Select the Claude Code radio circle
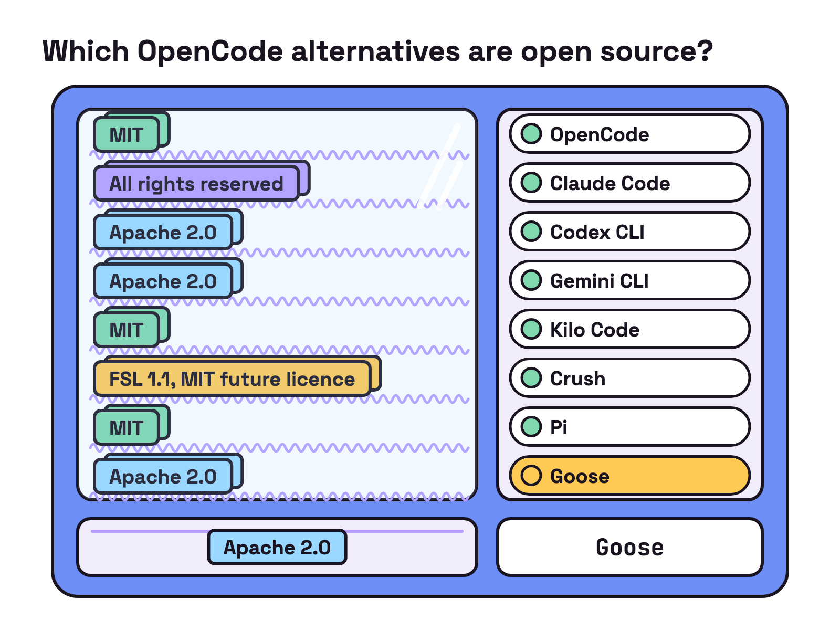 [x=531, y=183]
